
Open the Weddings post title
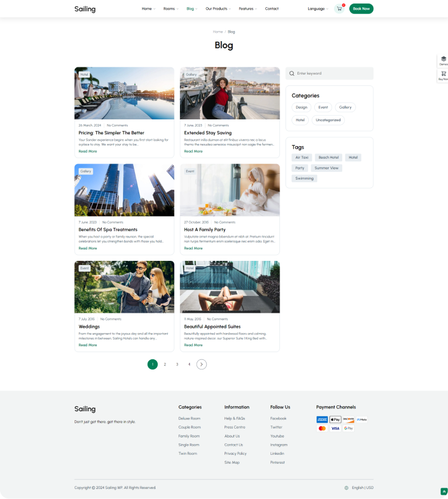[x=89, y=326]
